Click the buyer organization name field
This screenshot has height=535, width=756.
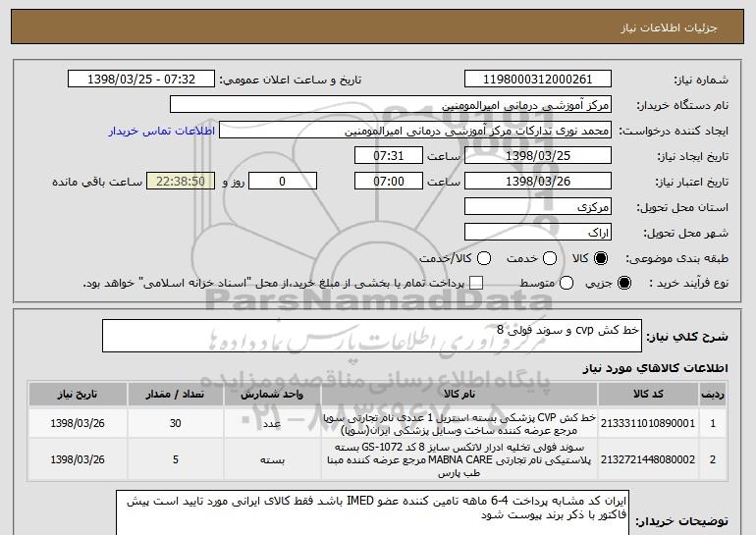391,105
